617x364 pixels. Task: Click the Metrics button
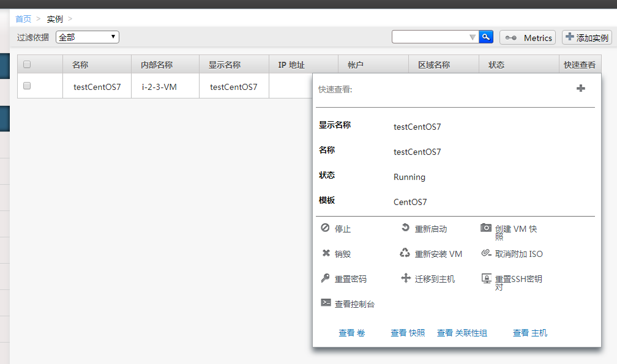(527, 37)
